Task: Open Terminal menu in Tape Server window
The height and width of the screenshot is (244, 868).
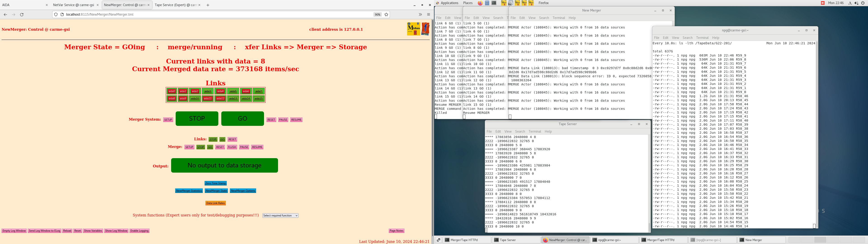Action: (x=534, y=131)
